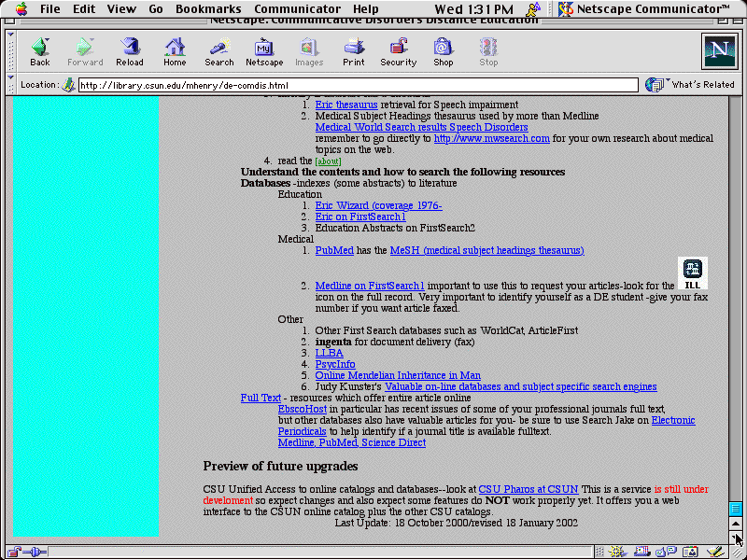The width and height of the screenshot is (747, 560).
Task: Open Eric on FirstSearch1 link
Action: coord(360,217)
